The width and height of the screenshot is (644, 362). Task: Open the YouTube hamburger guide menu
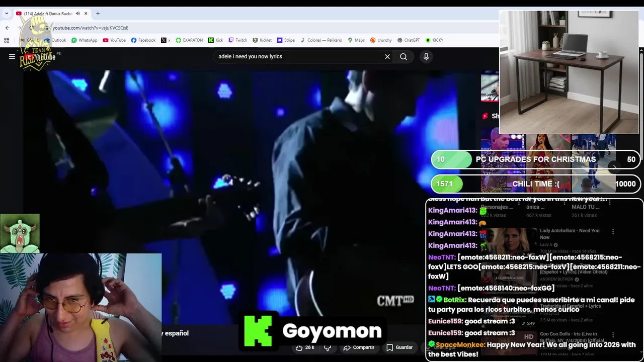[12, 57]
